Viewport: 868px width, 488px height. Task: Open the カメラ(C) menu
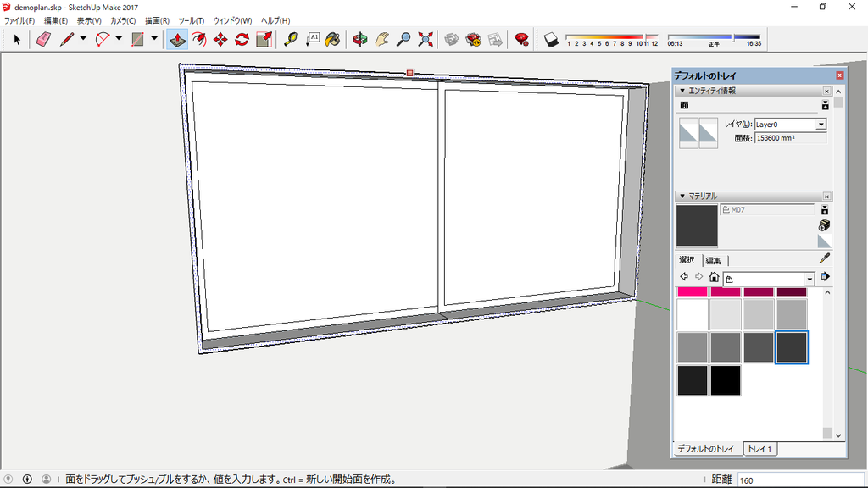123,20
